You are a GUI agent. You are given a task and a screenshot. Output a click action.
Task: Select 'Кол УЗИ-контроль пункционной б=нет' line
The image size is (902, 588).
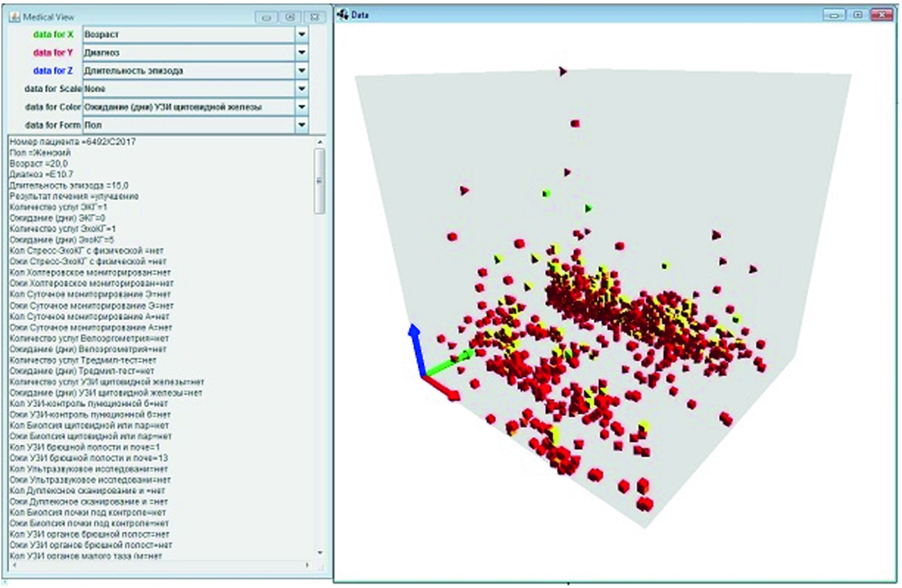[x=89, y=403]
